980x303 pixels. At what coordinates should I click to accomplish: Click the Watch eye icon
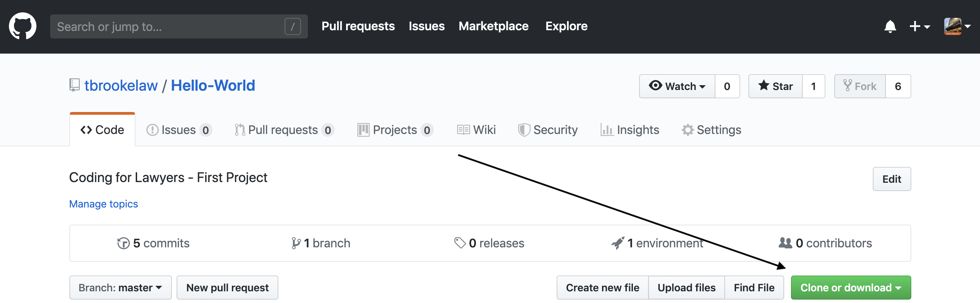point(656,86)
